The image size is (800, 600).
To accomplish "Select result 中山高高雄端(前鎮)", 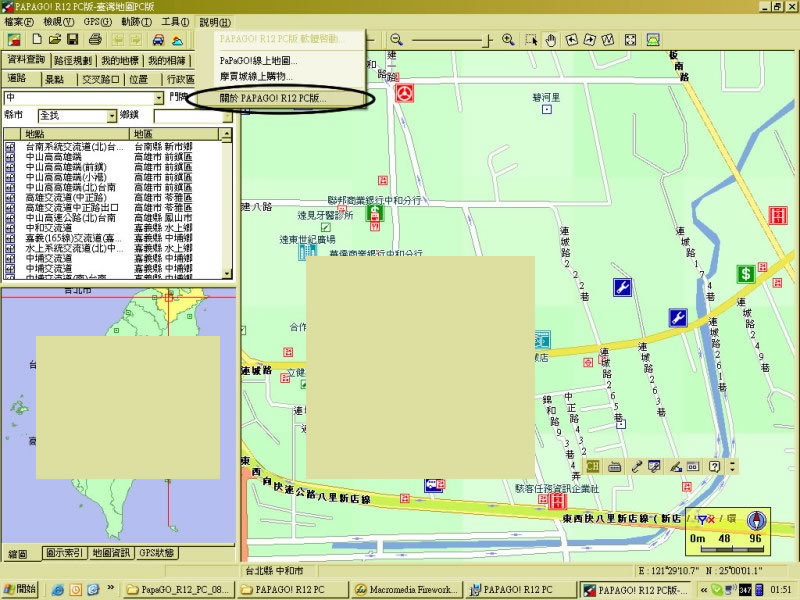I will pos(66,167).
